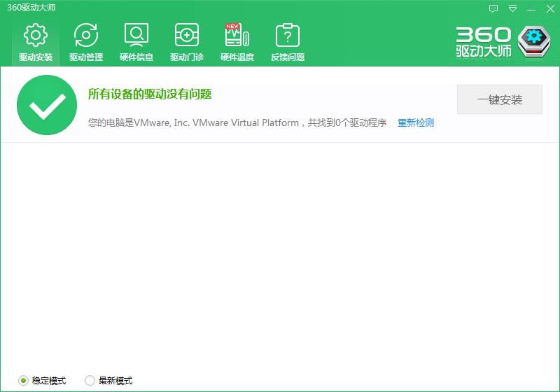This screenshot has width=560, height=392.
Task: Click the 重新检测 re-detect link
Action: pos(416,122)
